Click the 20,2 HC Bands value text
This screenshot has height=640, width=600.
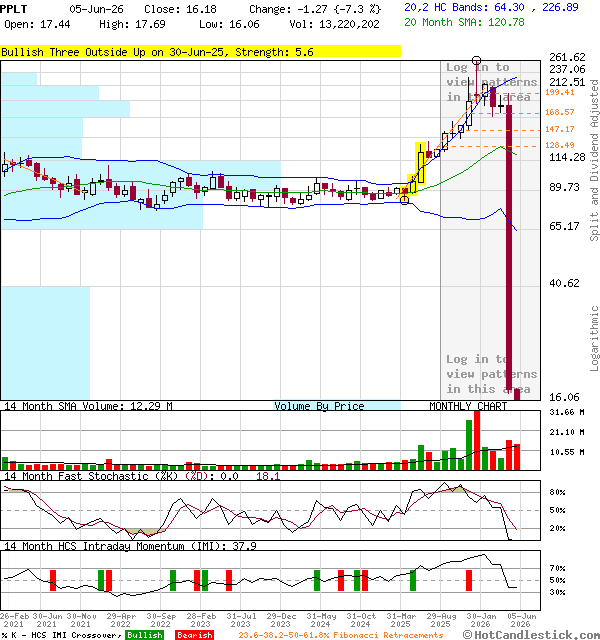[x=491, y=7]
